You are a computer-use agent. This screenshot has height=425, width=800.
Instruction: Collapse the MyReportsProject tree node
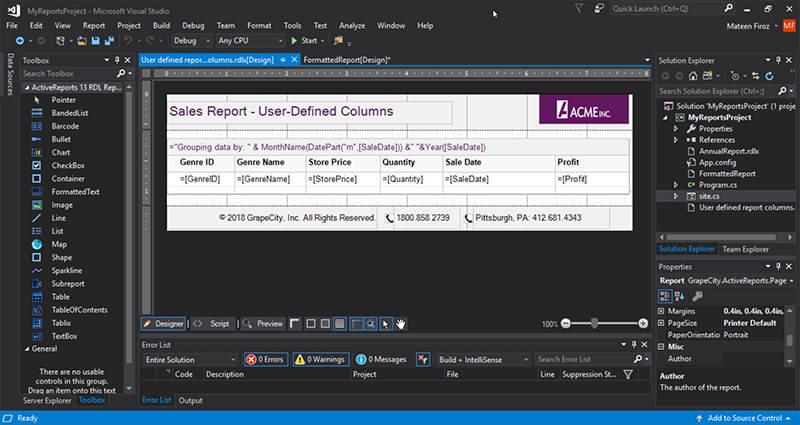pyautogui.click(x=665, y=118)
